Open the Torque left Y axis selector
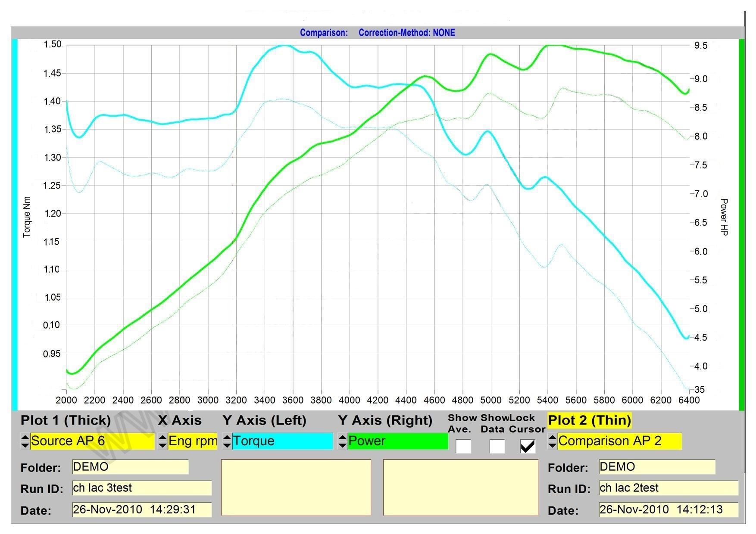This screenshot has height=534, width=756. [282, 441]
